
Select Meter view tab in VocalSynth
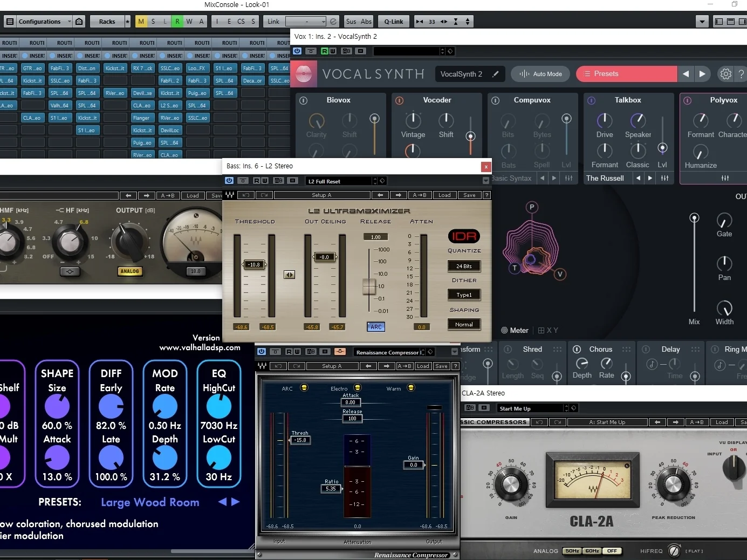(x=515, y=330)
